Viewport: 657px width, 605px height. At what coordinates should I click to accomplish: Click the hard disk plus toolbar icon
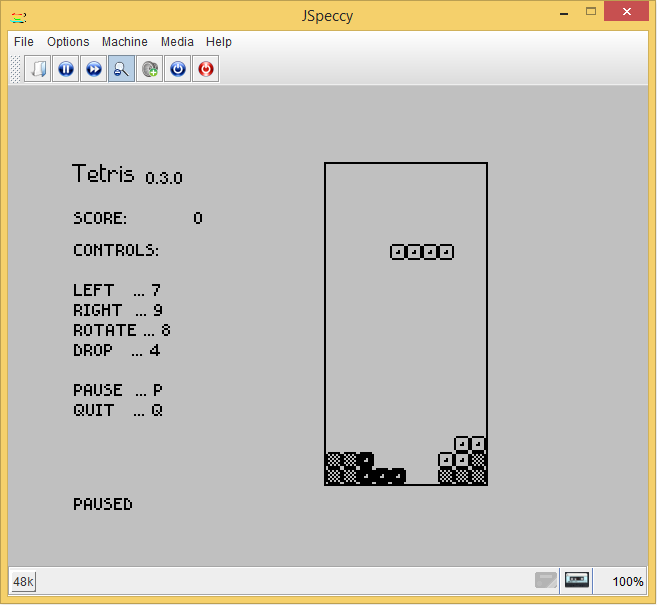tap(150, 69)
